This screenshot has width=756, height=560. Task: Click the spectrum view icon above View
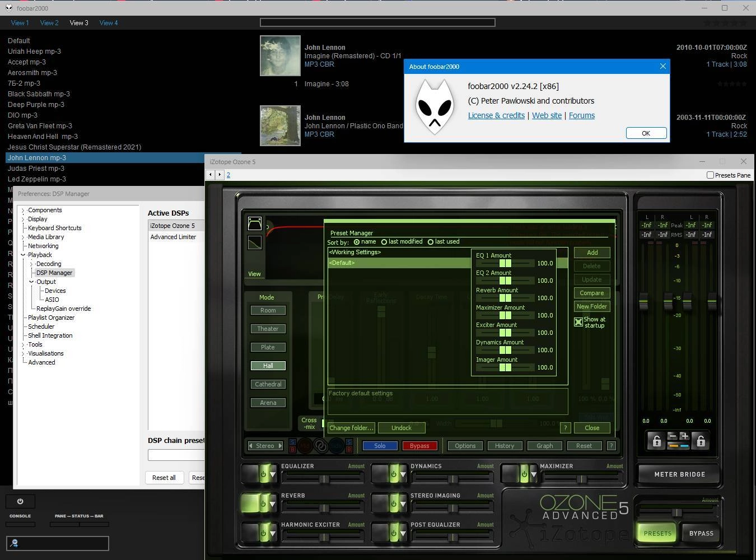pyautogui.click(x=255, y=223)
